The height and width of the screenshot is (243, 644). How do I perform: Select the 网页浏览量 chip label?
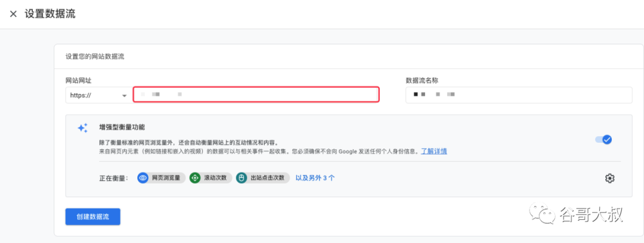[165, 178]
